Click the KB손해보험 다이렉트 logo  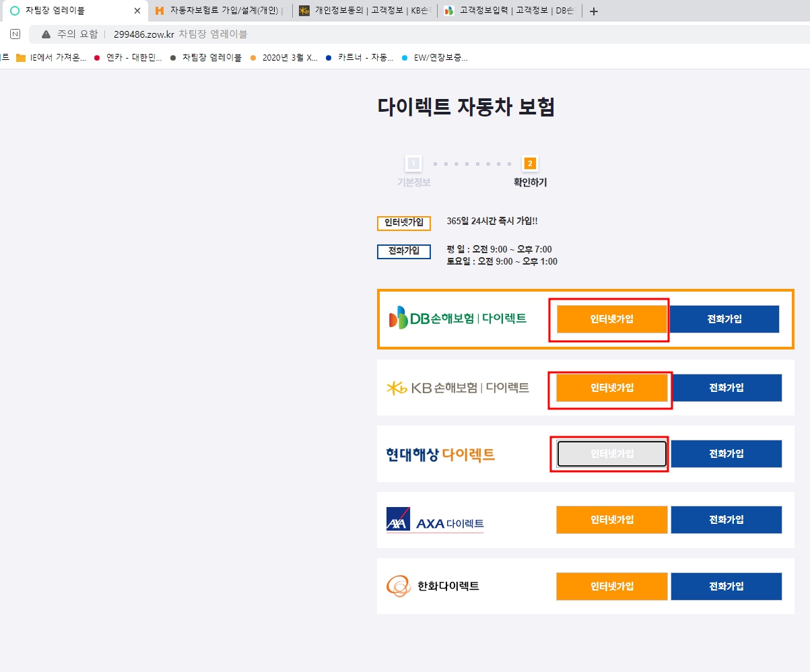coord(458,388)
